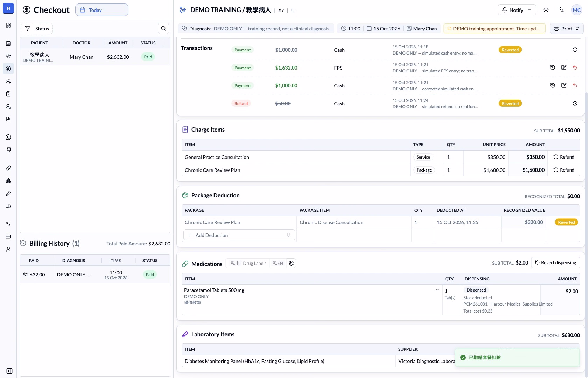Open the Status filter
588x378 pixels.
(x=37, y=29)
